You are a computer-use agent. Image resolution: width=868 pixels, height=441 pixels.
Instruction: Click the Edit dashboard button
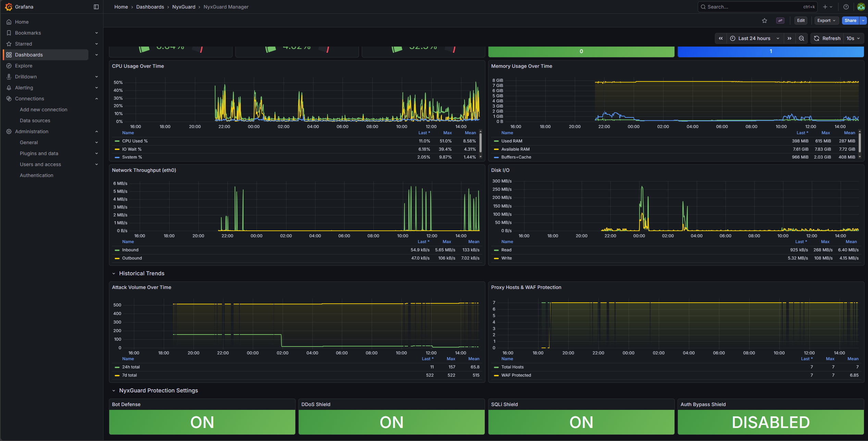pyautogui.click(x=801, y=21)
